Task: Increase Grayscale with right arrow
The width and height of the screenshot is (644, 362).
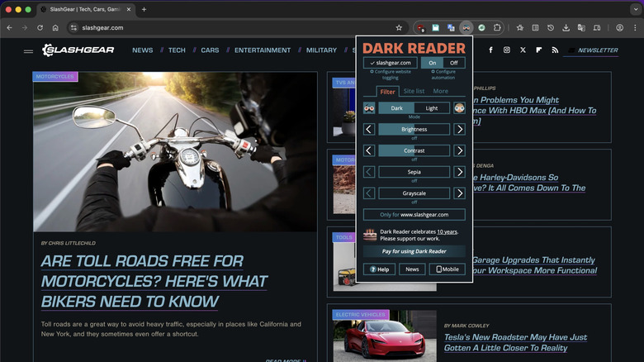Action: point(460,193)
